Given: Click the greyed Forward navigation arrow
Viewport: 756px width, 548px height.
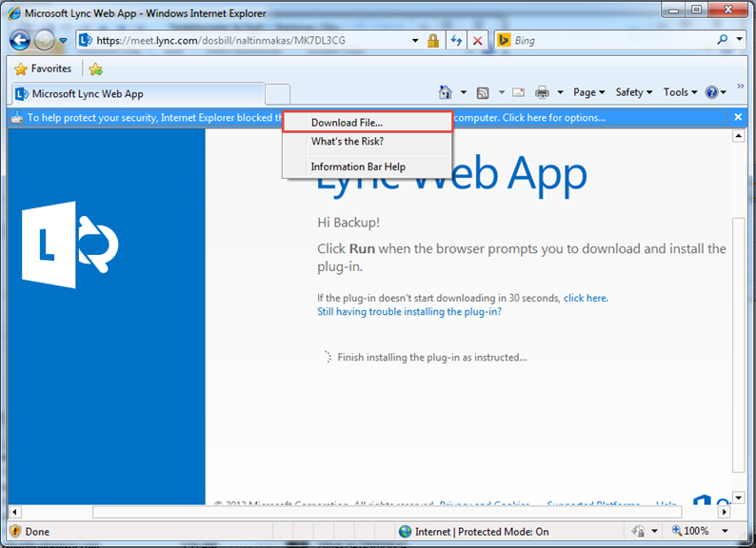Looking at the screenshot, I should (45, 41).
